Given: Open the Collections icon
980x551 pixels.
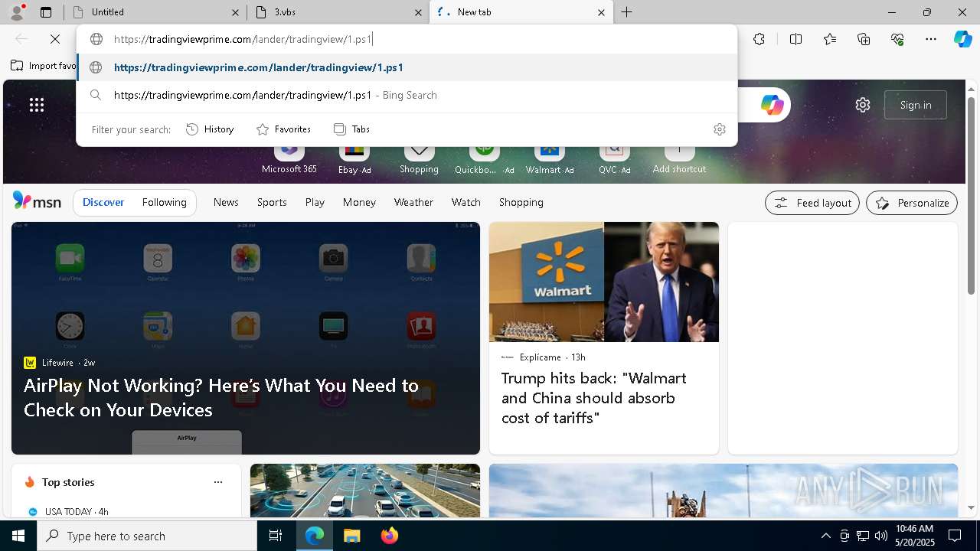Looking at the screenshot, I should [x=864, y=39].
